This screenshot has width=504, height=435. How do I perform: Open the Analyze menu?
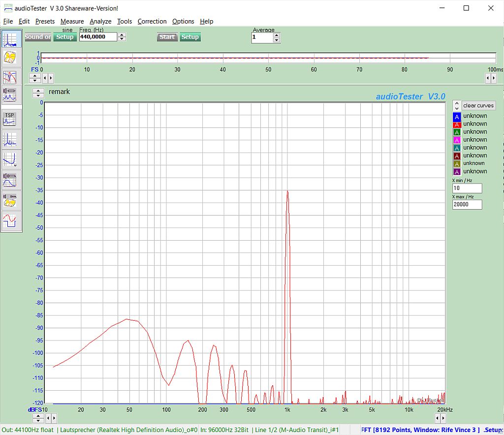(100, 21)
